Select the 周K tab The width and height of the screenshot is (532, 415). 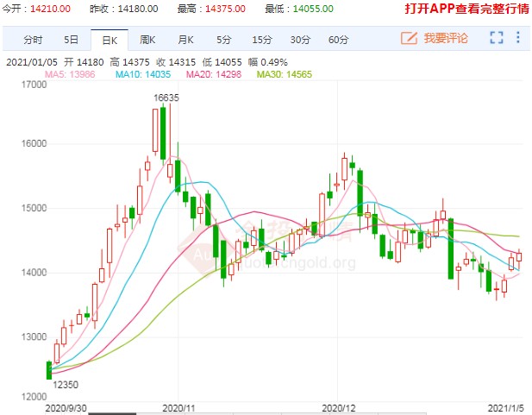coord(147,40)
